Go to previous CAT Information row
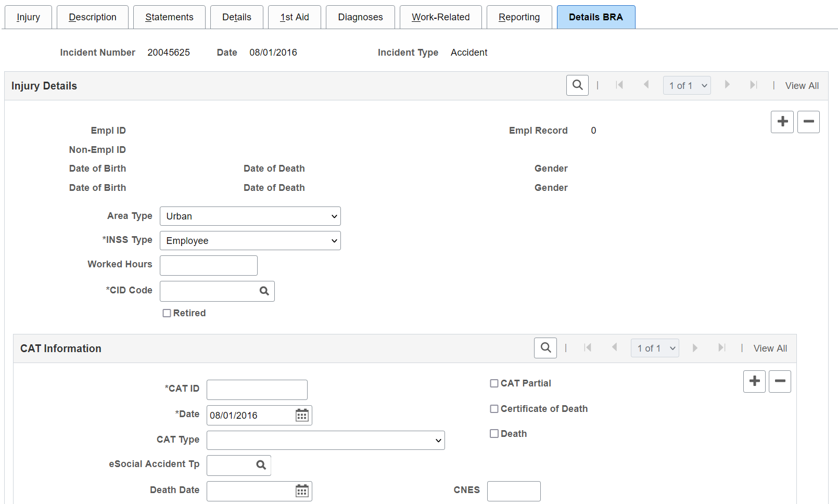Screen dimensions: 838x504 coord(614,347)
